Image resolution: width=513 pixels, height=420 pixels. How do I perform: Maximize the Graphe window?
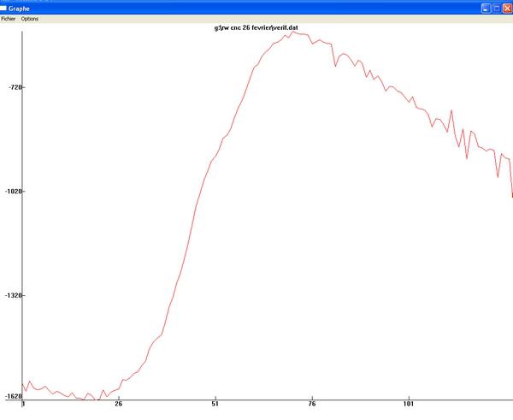pyautogui.click(x=497, y=9)
